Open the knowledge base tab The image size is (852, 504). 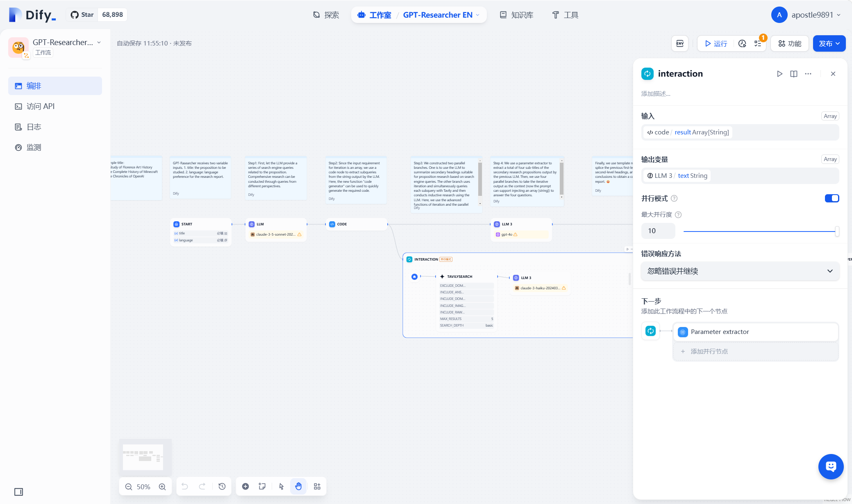point(516,15)
